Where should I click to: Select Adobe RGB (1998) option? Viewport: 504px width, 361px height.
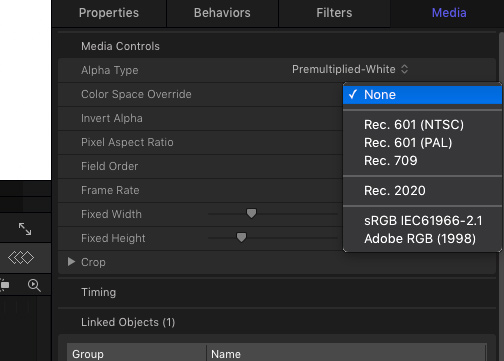[422, 239]
